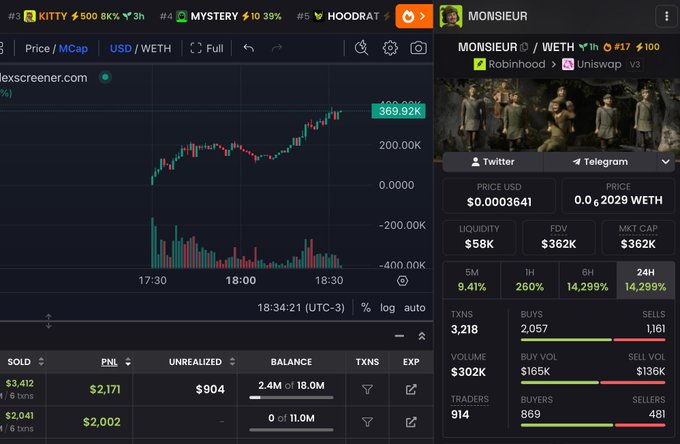Screen dimensions: 680x444
Task: Click the #17 trending rank flame badge
Action: 616,47
